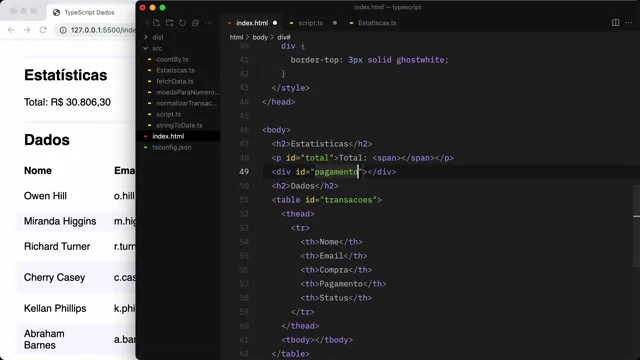Click the <th>Pagamento</th> code line

click(343, 284)
